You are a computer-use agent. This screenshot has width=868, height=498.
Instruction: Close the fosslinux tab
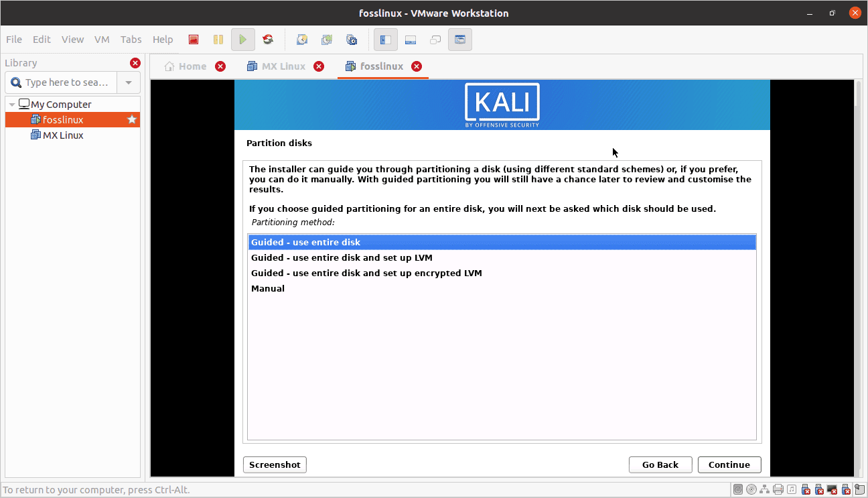click(x=417, y=66)
